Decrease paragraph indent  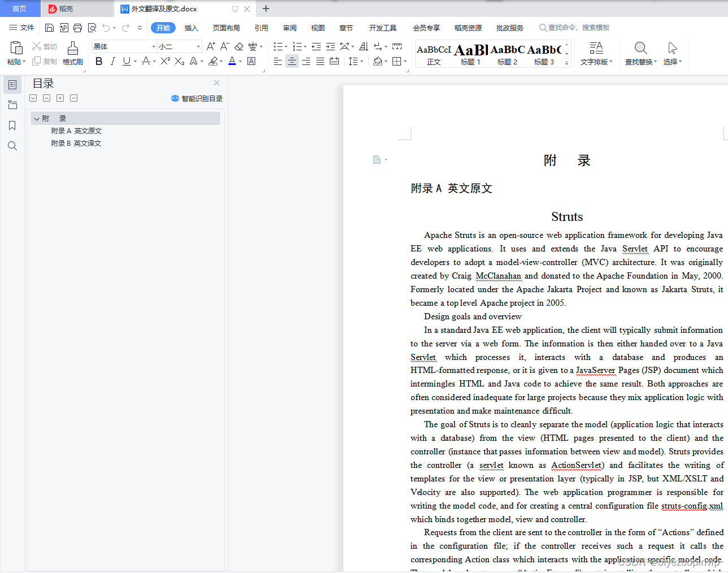pyautogui.click(x=316, y=46)
